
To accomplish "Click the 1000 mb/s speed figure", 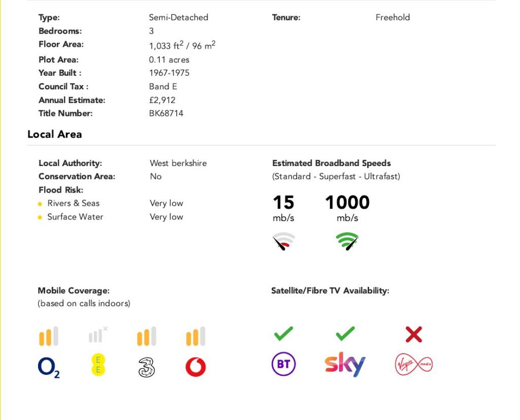I will click(347, 203).
